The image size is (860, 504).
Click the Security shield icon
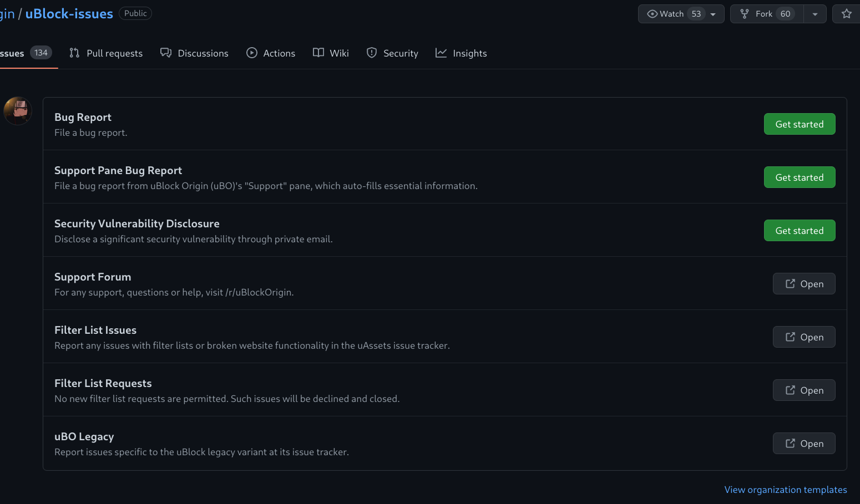coord(371,53)
